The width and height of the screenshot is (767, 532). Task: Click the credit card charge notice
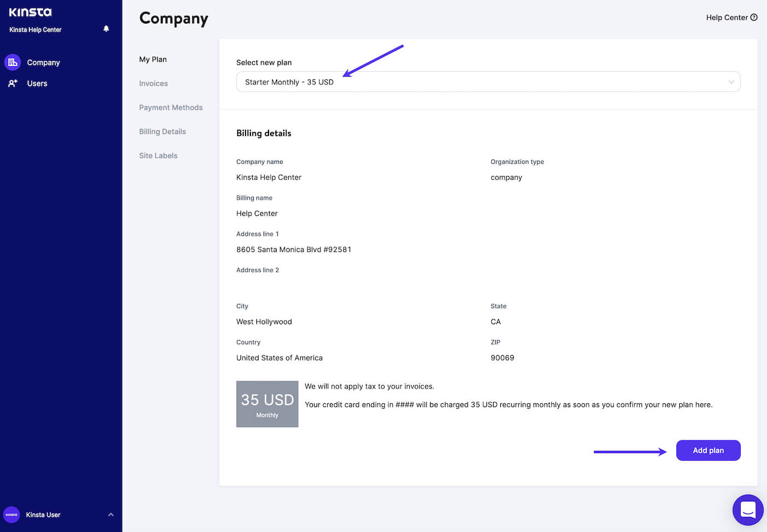(508, 405)
